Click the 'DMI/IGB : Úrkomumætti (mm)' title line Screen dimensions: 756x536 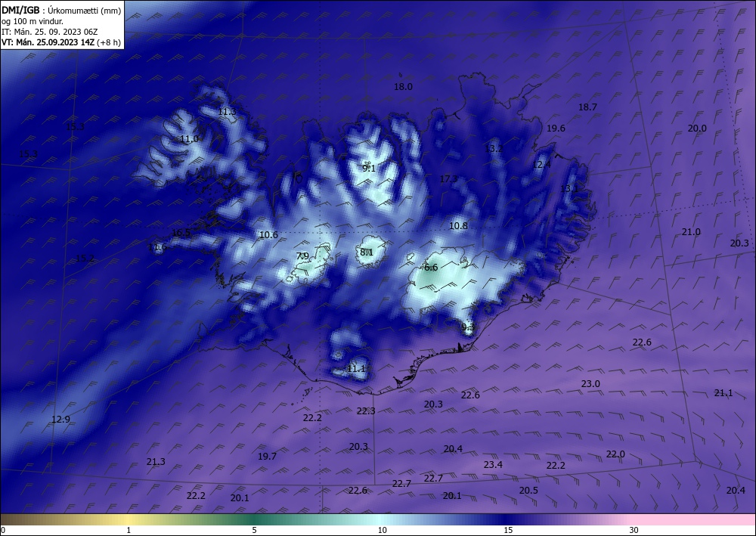point(61,11)
